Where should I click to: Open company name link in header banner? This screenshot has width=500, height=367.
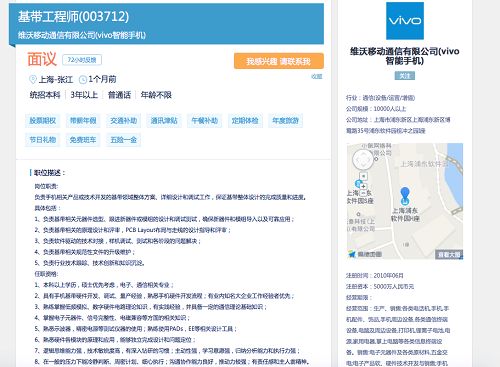click(x=82, y=35)
